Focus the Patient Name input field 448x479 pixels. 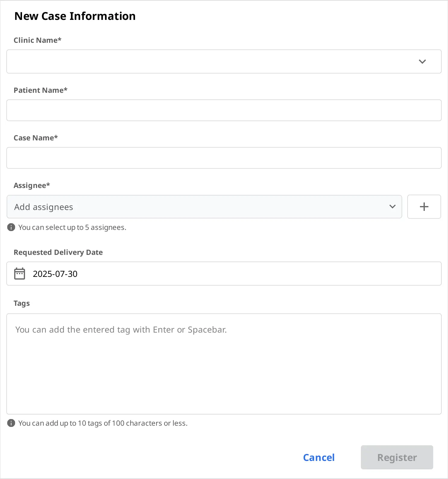(224, 110)
